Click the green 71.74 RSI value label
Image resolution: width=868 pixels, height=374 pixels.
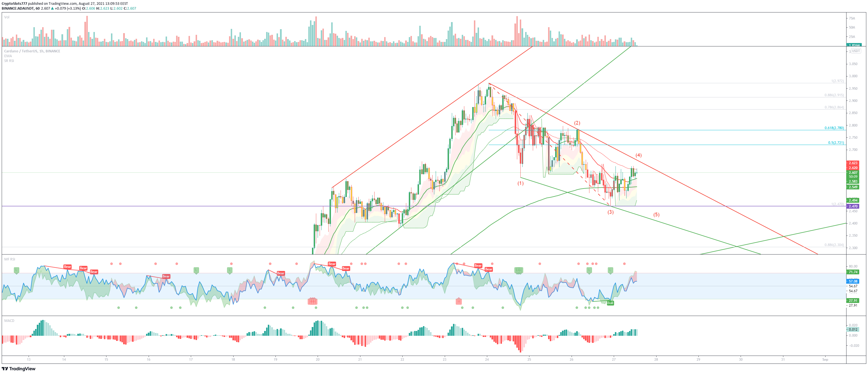tap(853, 272)
